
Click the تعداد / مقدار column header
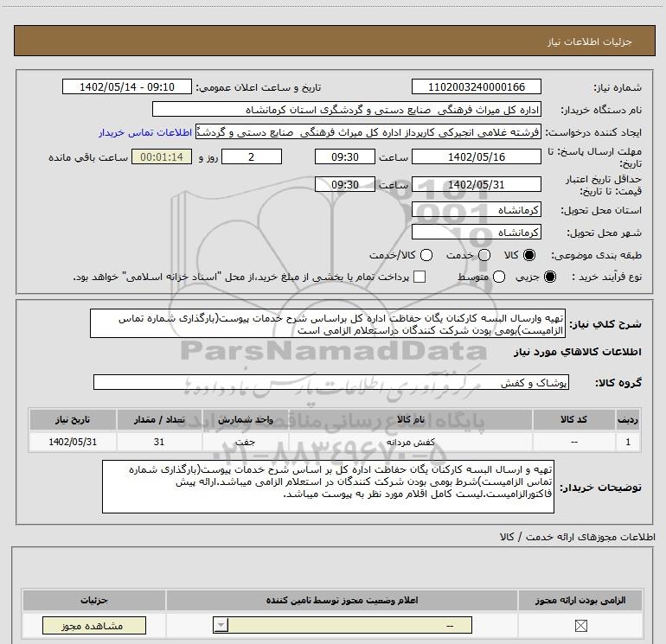point(159,419)
